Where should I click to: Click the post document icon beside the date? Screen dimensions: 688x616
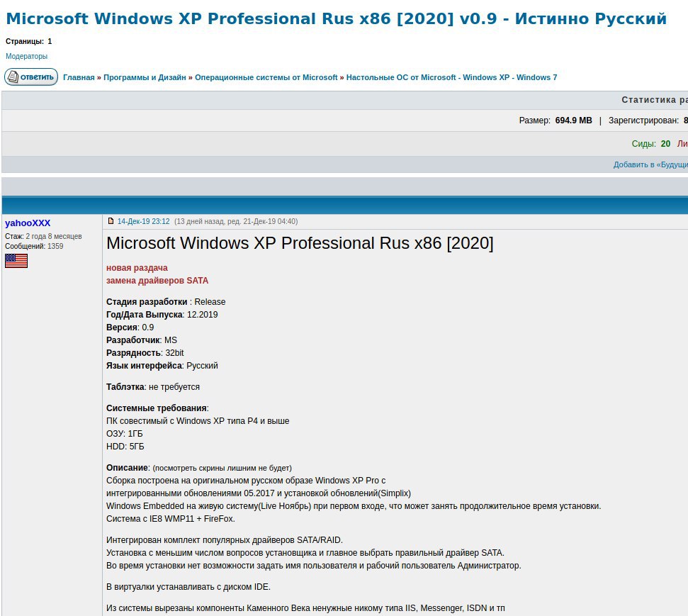[x=111, y=221]
